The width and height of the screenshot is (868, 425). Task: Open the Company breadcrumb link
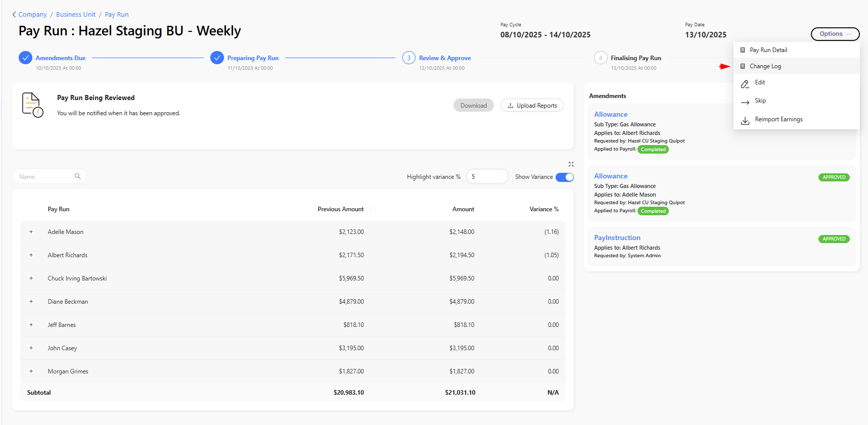pos(32,15)
